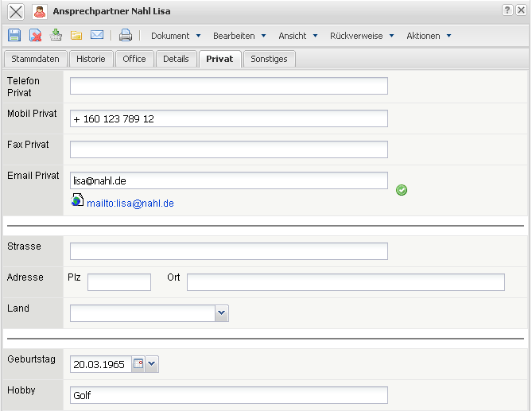Switch to the Stammdaten tab
The image size is (532, 411).
[35, 59]
